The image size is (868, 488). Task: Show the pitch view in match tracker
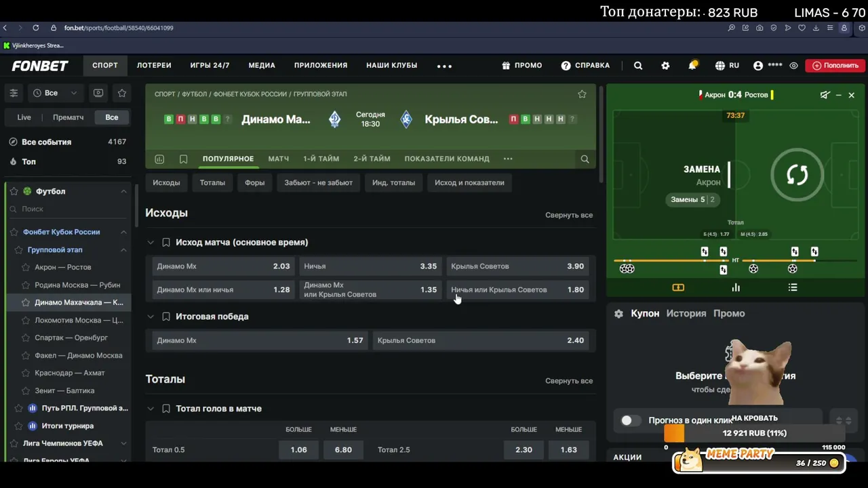(678, 287)
